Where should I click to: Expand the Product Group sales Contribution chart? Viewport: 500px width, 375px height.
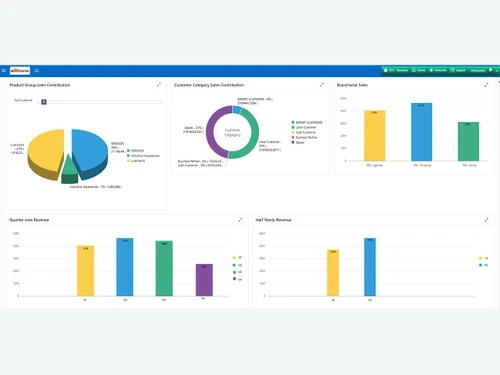coord(159,85)
